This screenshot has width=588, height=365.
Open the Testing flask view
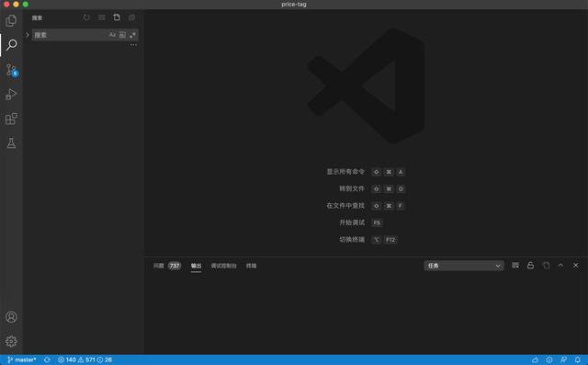coord(11,143)
